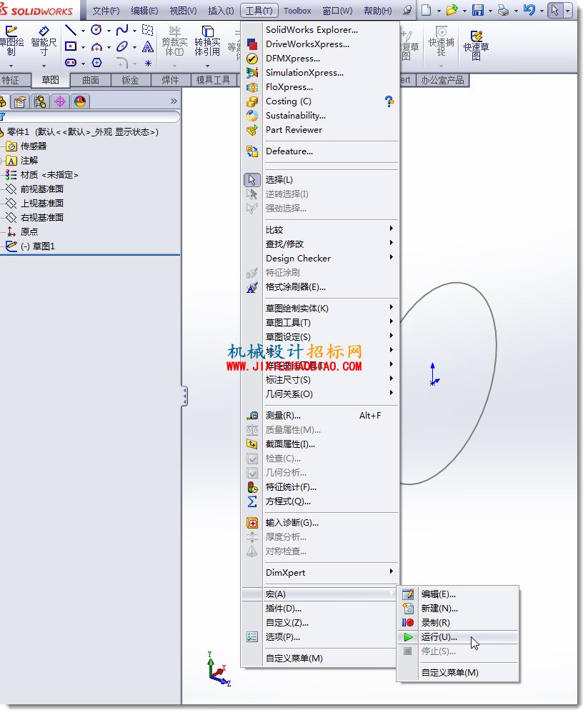
Task: Click the Undo icon
Action: click(x=529, y=10)
